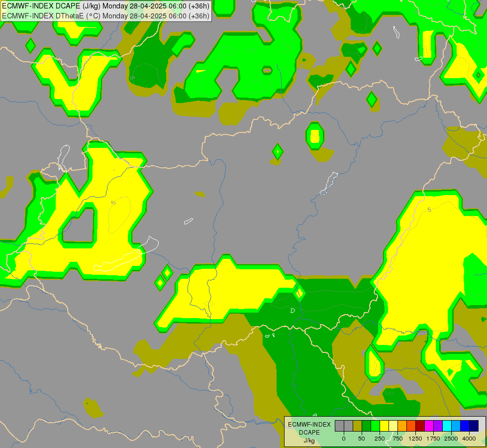
Task: Select the purple legend swatch
Action: click(438, 426)
